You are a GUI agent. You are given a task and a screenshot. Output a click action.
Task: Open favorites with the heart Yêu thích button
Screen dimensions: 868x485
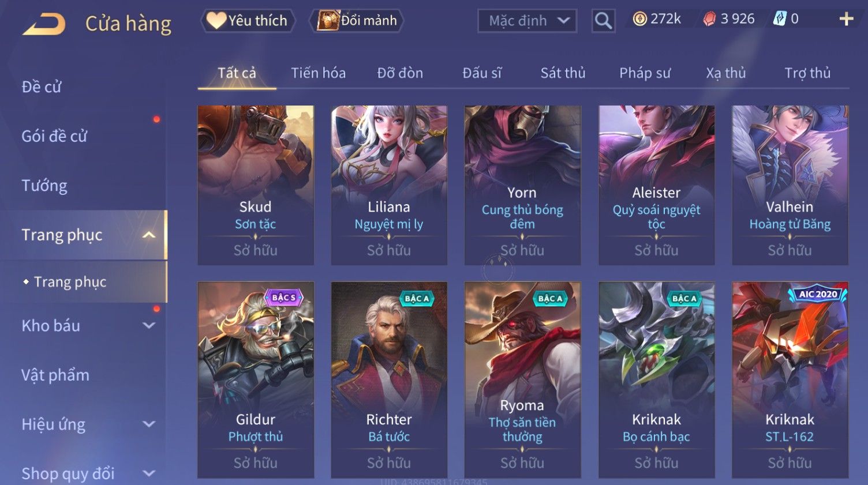tap(248, 21)
